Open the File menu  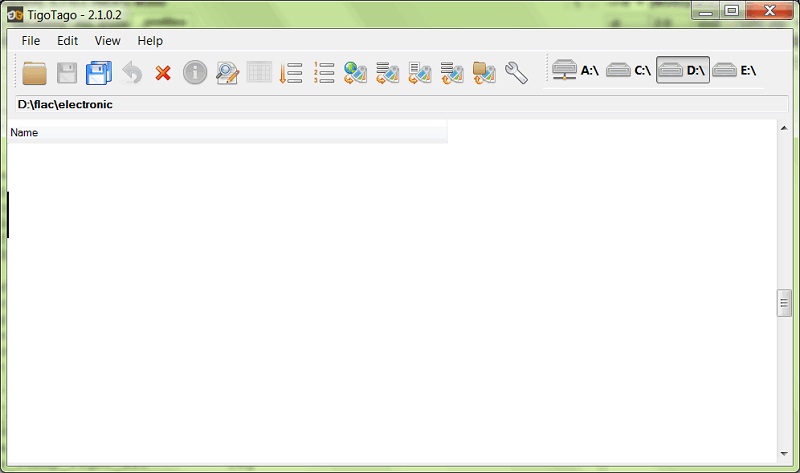tap(31, 41)
